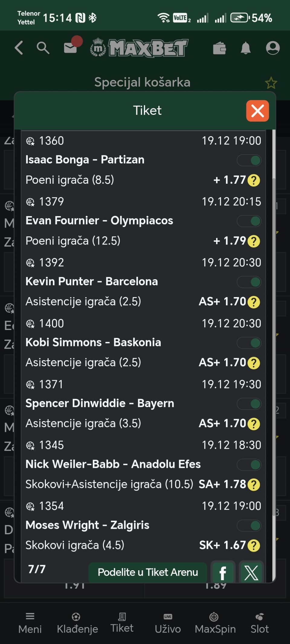Toggle off the Isaac Bonga selection
The width and height of the screenshot is (290, 644).
[x=249, y=160]
